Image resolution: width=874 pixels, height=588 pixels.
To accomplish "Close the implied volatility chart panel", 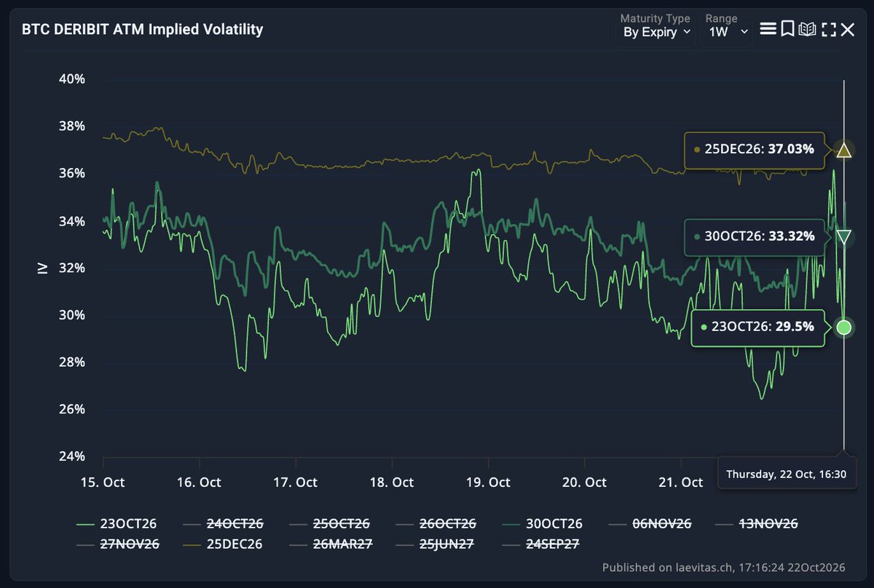I will point(848,29).
